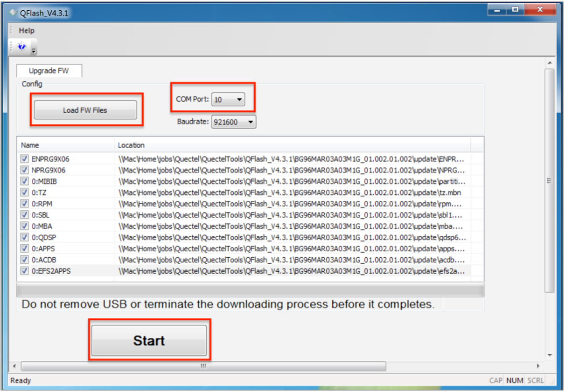
Task: Select the 0:EFS2APPS location path
Action: (292, 271)
